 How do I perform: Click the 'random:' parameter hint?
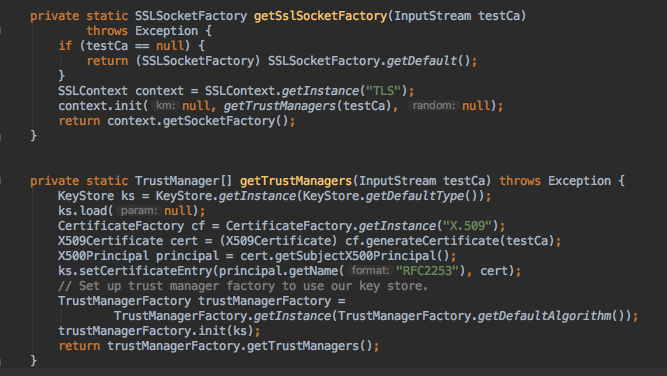click(x=433, y=105)
